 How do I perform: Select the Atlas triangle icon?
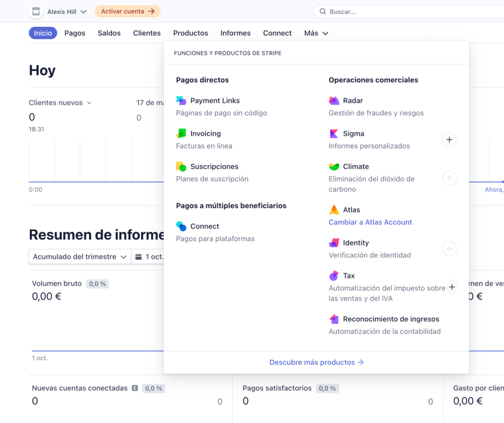click(x=334, y=210)
